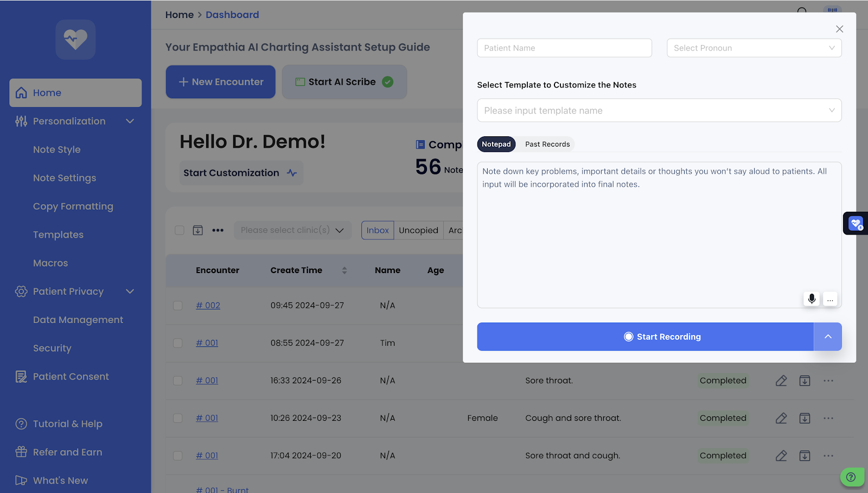Switch to the Inbox tab
868x493 pixels.
[x=378, y=230]
